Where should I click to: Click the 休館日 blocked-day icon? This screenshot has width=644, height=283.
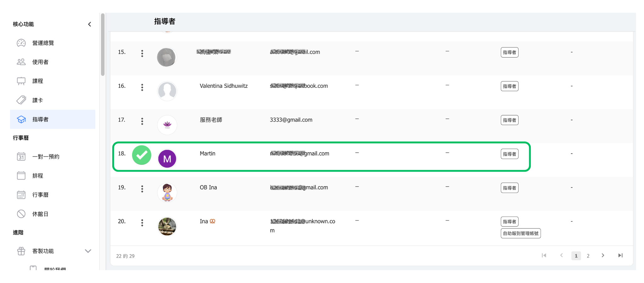[x=21, y=214]
